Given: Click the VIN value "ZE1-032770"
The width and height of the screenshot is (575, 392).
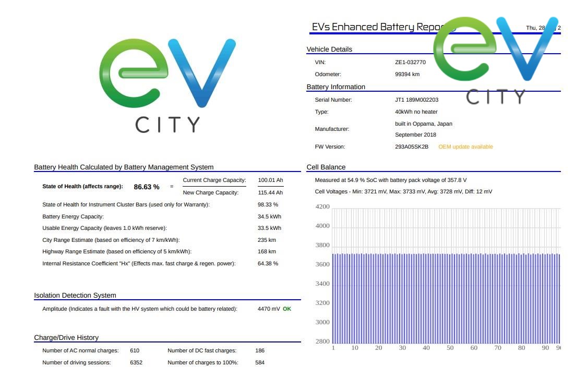Looking at the screenshot, I should click(410, 62).
